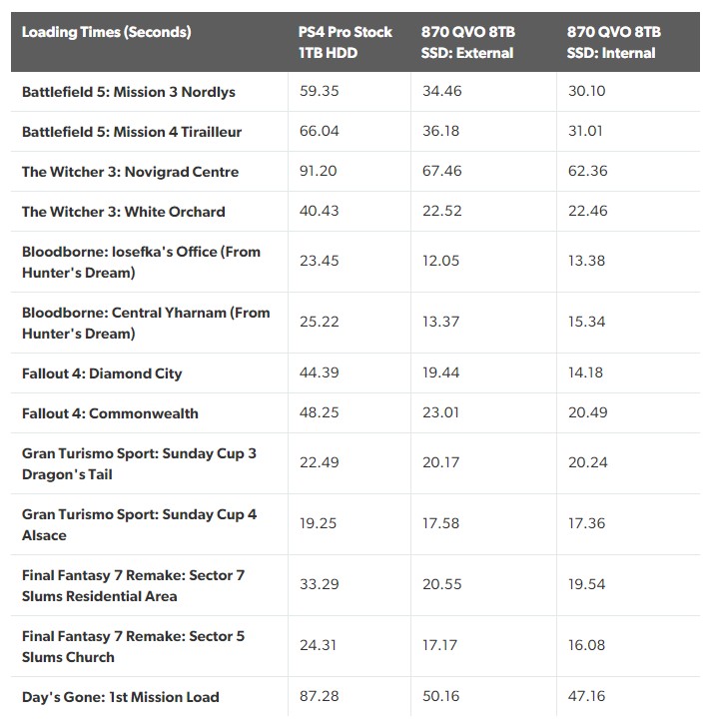This screenshot has width=707, height=728.
Task: Select the PS4 Pro Stock 1TB HDD header
Action: pos(345,42)
